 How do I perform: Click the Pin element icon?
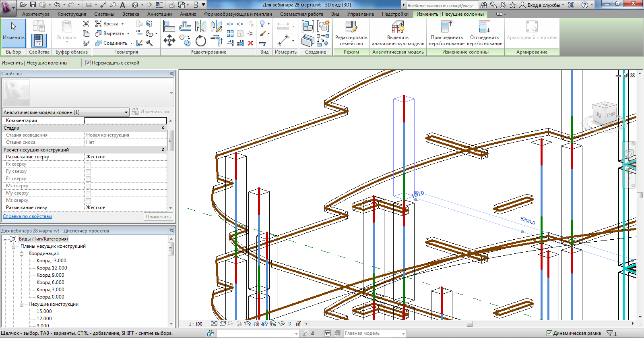pyautogui.click(x=250, y=33)
